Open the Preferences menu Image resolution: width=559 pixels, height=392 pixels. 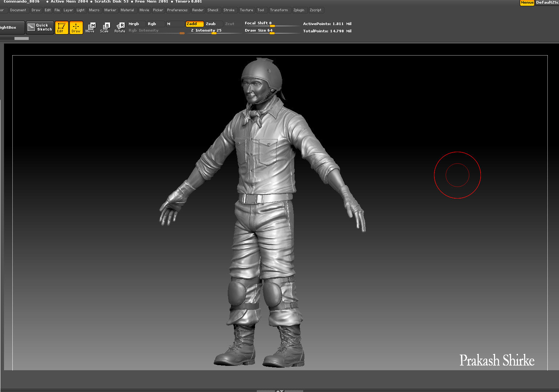point(177,10)
